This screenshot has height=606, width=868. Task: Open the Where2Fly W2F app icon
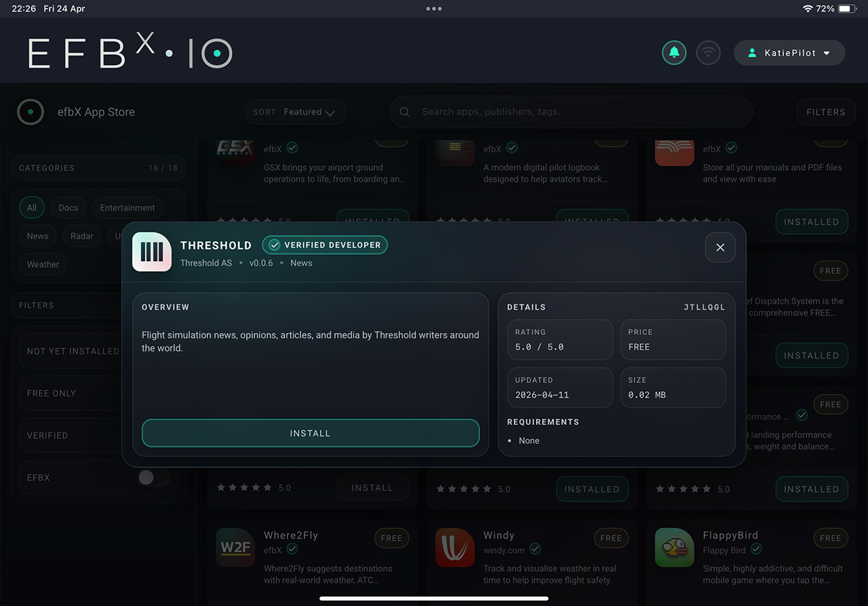click(x=235, y=548)
